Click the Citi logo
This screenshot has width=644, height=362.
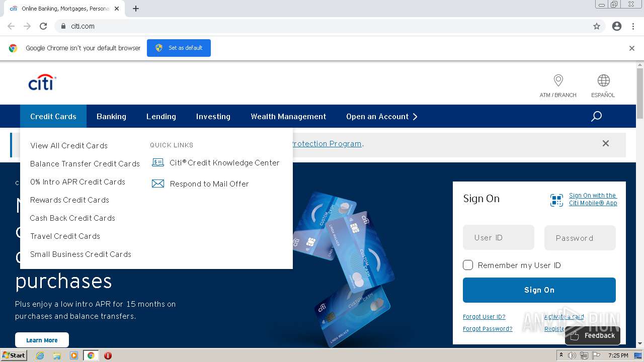click(42, 82)
